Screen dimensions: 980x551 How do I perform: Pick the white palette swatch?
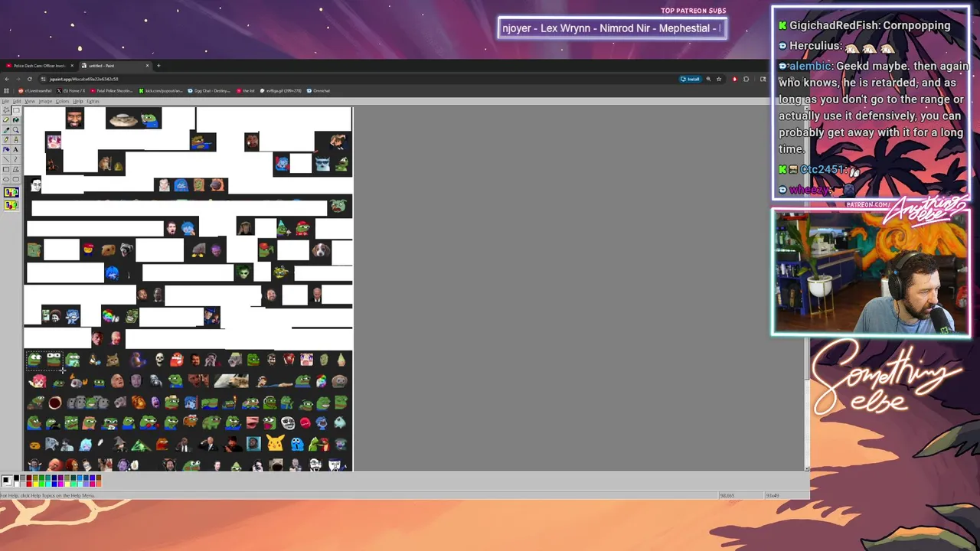pyautogui.click(x=16, y=484)
